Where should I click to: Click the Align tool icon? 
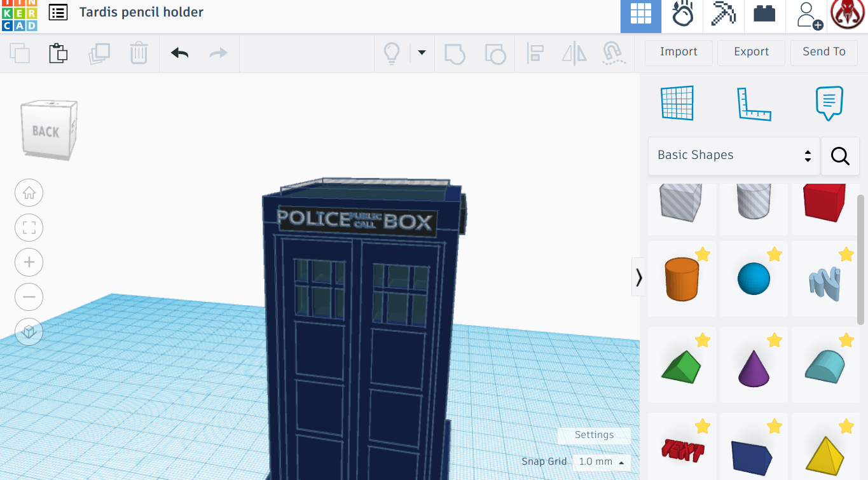pyautogui.click(x=535, y=53)
